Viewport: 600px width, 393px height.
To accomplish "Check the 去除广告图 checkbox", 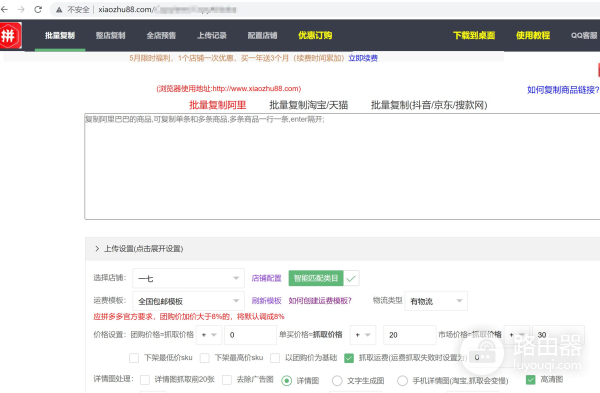I will pyautogui.click(x=227, y=380).
